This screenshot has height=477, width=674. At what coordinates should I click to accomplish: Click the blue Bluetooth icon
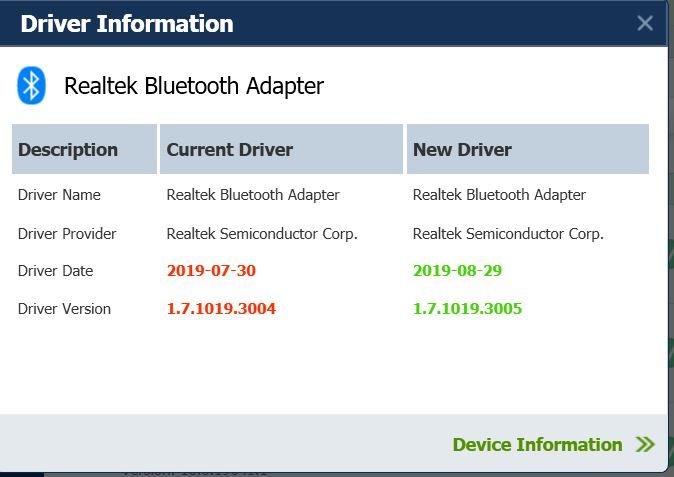(x=31, y=85)
